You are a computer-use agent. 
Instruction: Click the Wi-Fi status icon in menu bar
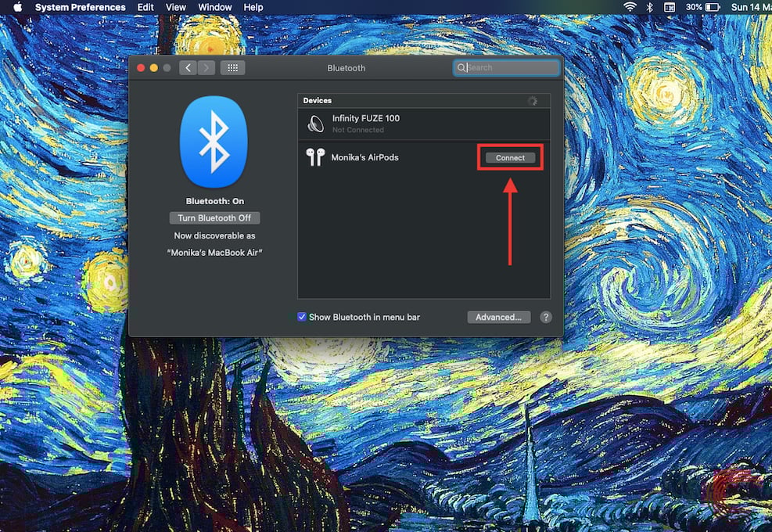coord(630,7)
